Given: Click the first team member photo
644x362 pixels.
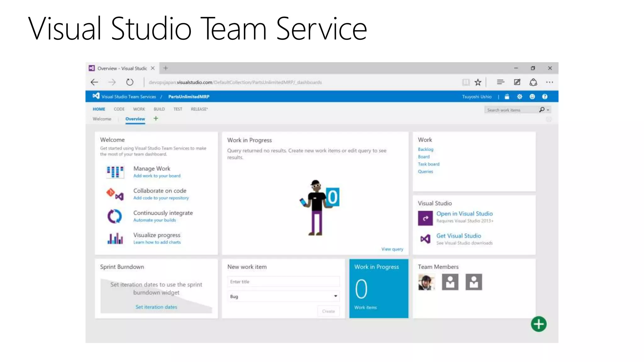Looking at the screenshot, I should (426, 282).
